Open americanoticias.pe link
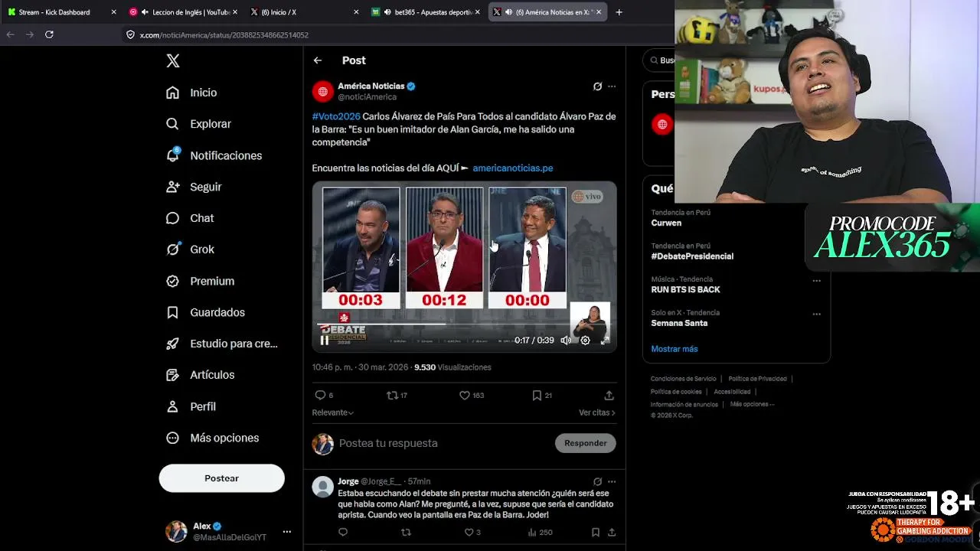Image resolution: width=980 pixels, height=551 pixels. 512,168
